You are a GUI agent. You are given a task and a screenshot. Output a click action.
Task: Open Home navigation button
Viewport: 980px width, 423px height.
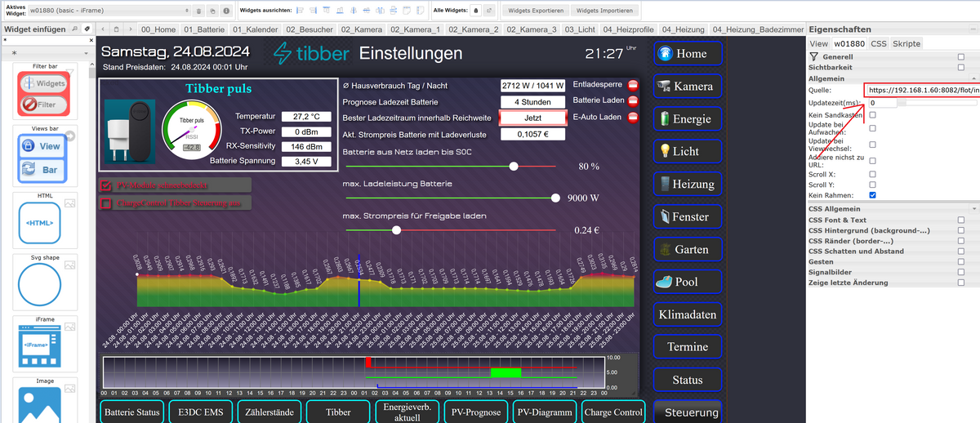click(x=687, y=54)
